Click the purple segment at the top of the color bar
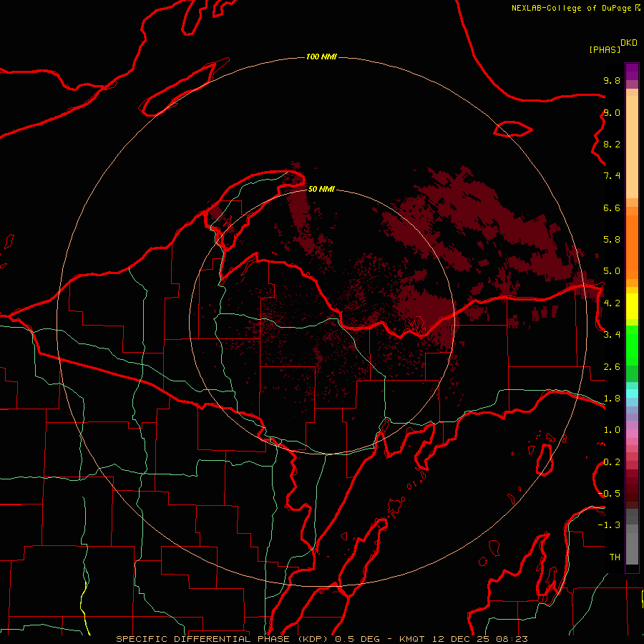 click(632, 72)
